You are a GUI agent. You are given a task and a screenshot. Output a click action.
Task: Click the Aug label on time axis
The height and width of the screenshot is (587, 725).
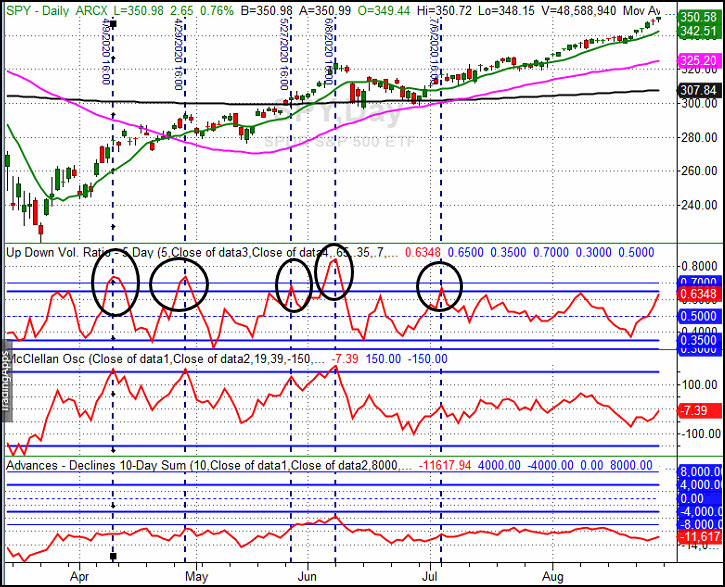pos(552,576)
